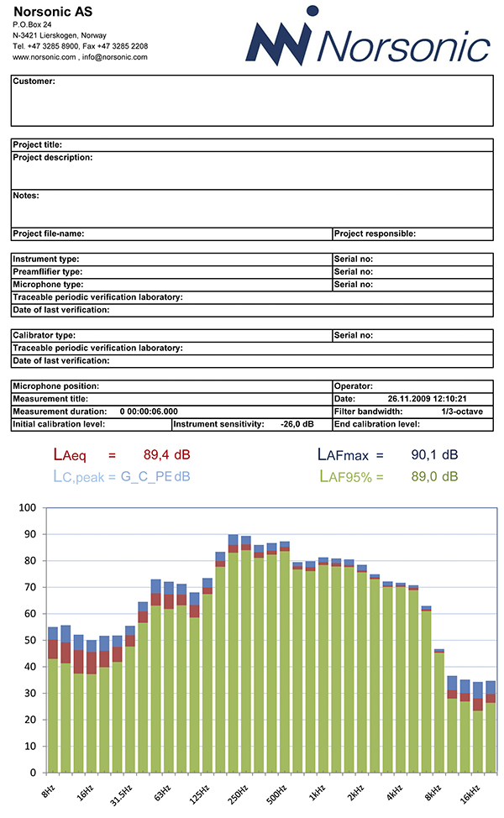The width and height of the screenshot is (504, 818).
Task: Click the first 'Date of last verification:' field
Action: point(252,311)
